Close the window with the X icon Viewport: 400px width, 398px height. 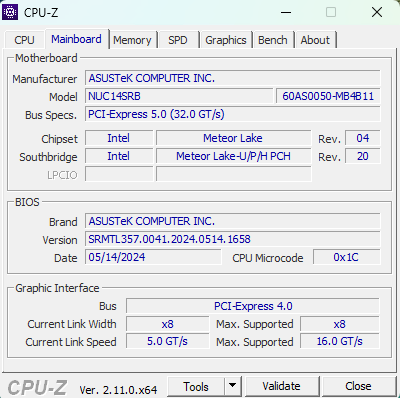377,13
